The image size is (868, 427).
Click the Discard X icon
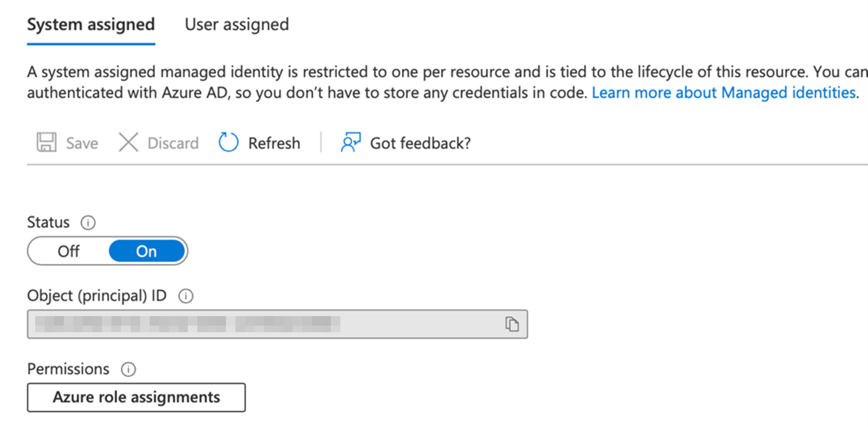pos(128,143)
